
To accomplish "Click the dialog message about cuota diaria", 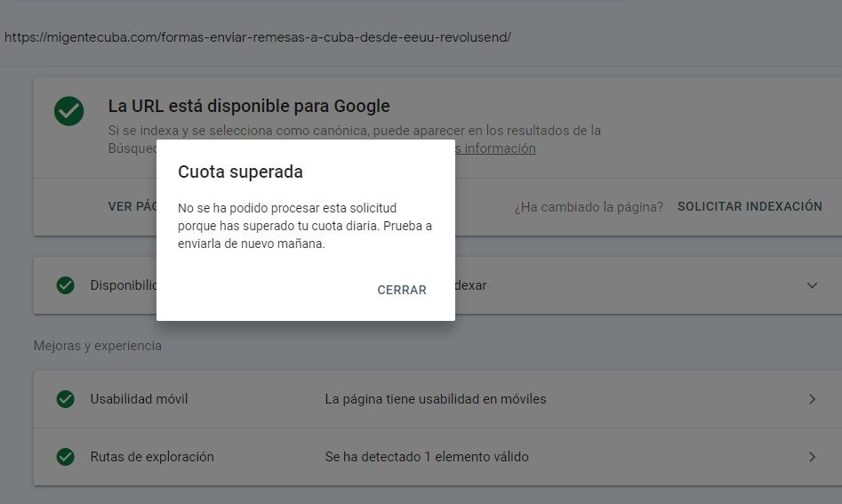I will [305, 226].
